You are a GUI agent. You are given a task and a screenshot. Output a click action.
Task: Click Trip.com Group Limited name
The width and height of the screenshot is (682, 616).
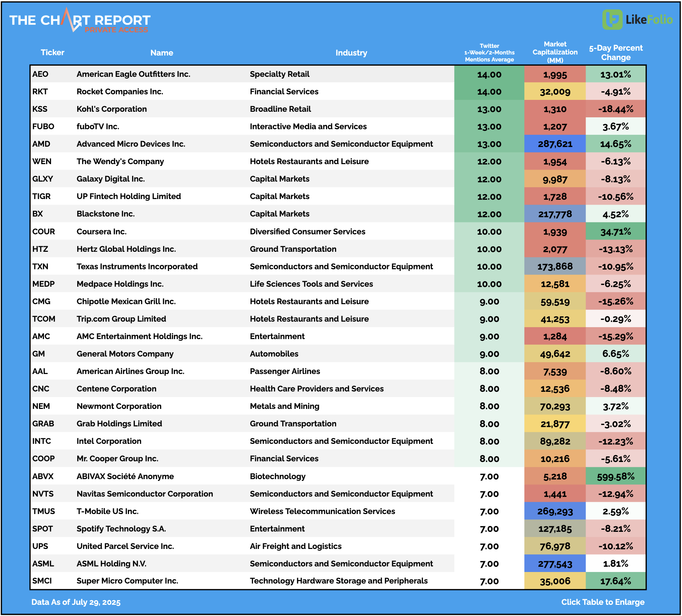point(121,319)
